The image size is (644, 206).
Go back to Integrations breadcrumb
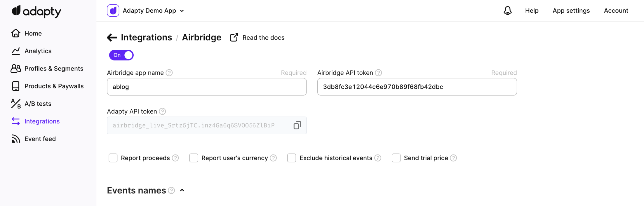pos(146,37)
